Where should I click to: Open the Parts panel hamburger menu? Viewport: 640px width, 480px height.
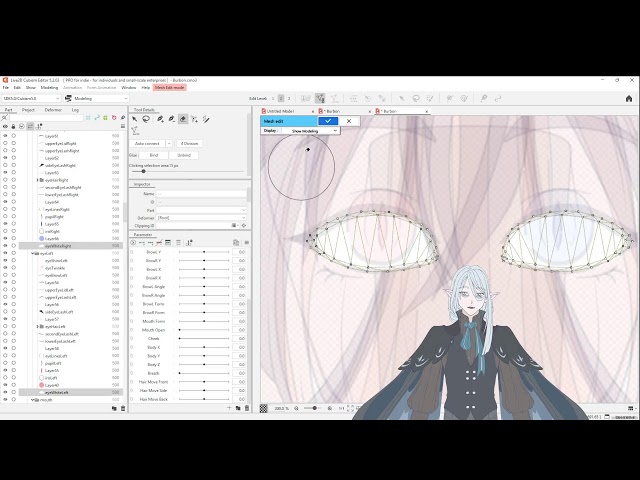(x=122, y=127)
